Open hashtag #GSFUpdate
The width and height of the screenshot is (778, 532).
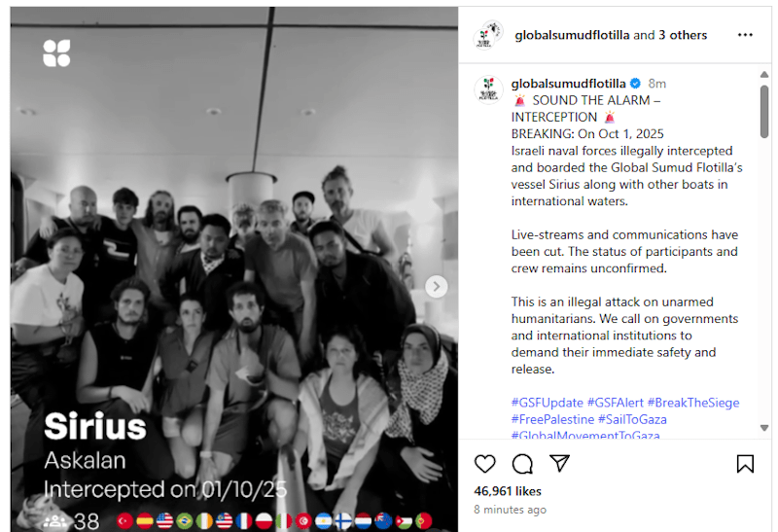click(x=548, y=403)
